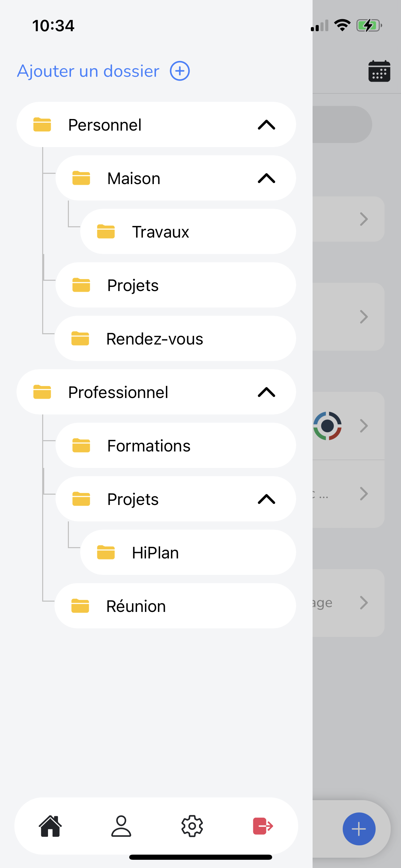The height and width of the screenshot is (868, 401).
Task: Open settings gear icon
Action: click(192, 826)
